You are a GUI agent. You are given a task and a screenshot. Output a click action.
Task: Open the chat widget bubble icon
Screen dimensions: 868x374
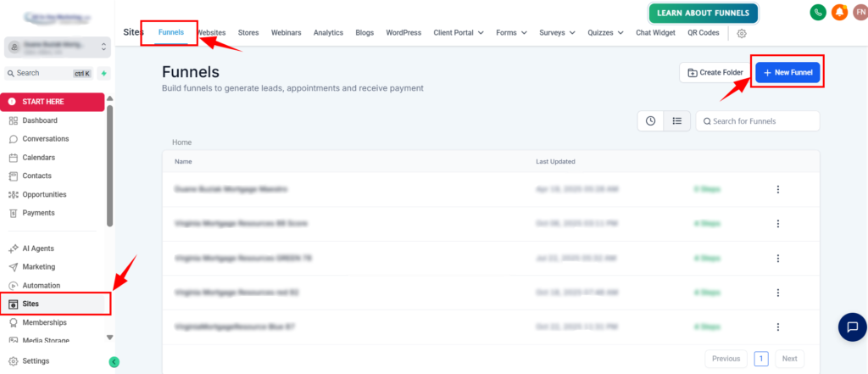(x=852, y=327)
